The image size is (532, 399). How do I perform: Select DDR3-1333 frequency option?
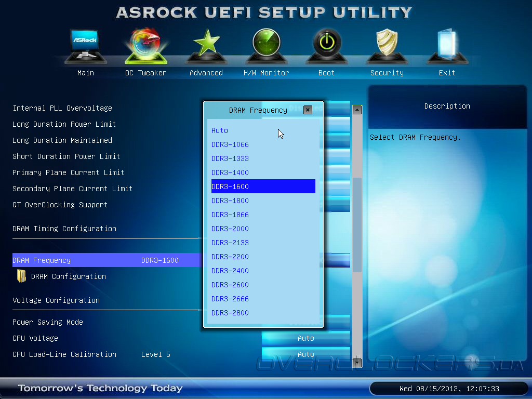[x=263, y=158]
